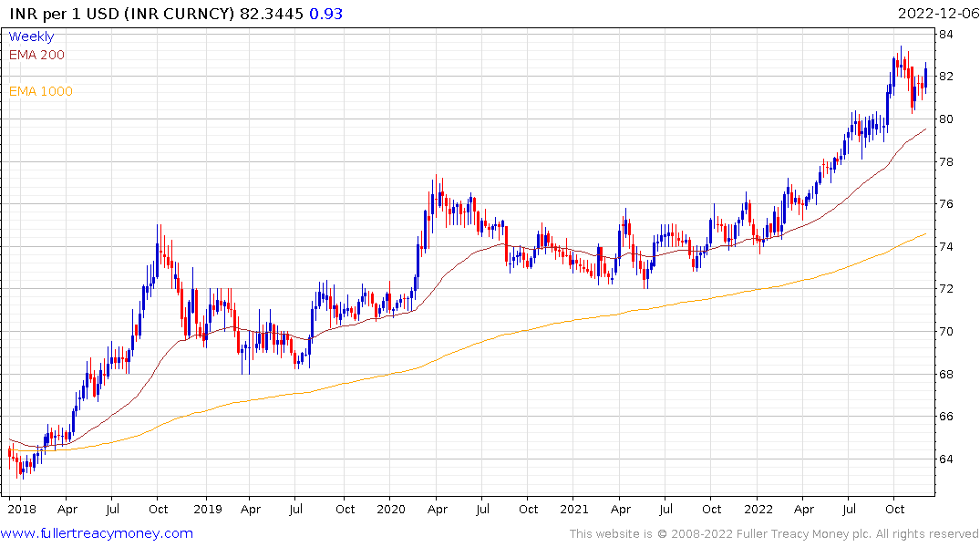Click the 'EMA 200' legend label

point(36,55)
